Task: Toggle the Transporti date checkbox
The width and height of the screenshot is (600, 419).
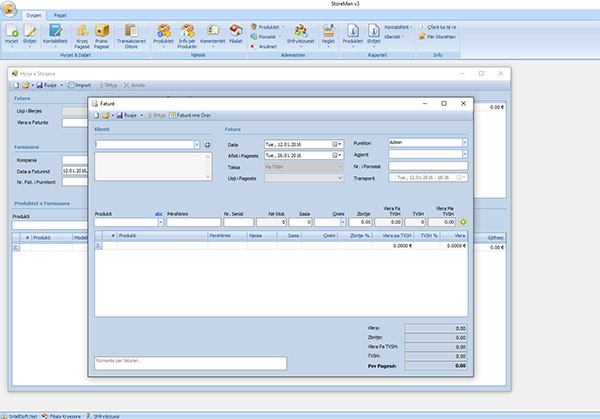Action: tap(393, 178)
